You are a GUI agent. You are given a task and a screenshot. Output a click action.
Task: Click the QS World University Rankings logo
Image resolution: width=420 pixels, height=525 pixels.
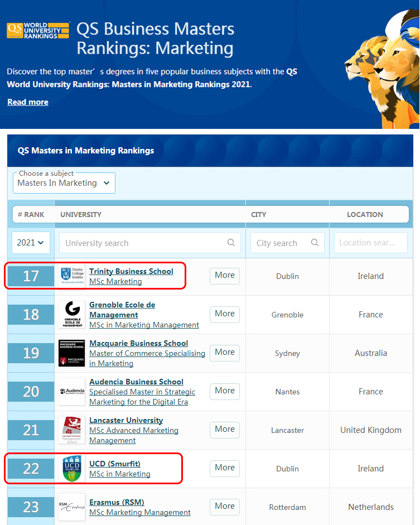coord(38,30)
